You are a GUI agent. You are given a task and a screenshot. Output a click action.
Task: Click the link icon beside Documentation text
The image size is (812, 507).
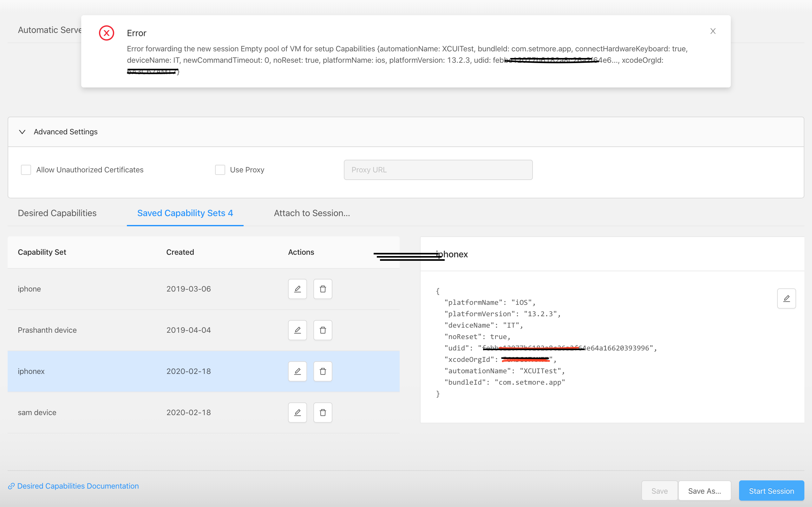(11, 486)
